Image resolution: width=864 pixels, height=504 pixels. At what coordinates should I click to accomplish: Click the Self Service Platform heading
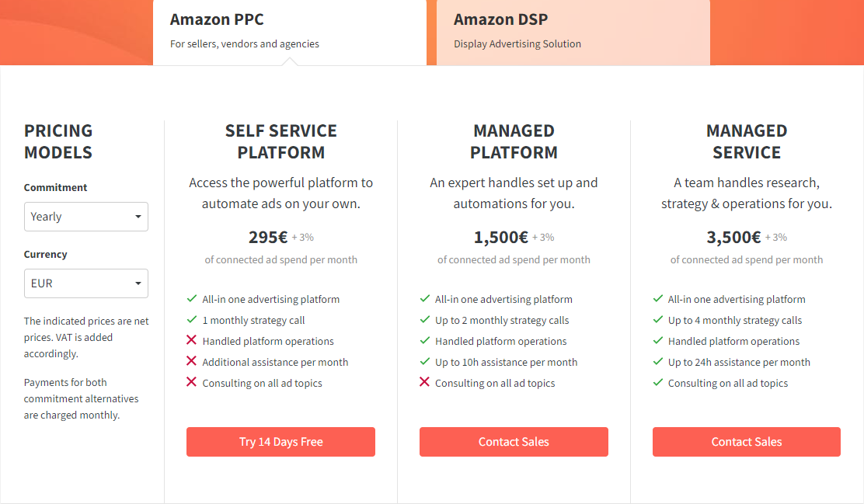(x=280, y=141)
